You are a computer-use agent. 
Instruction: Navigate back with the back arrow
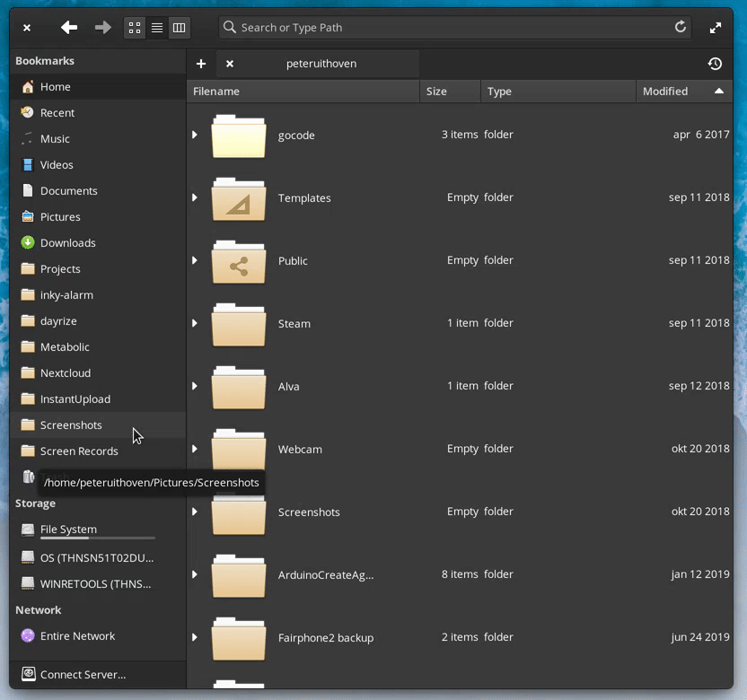(x=68, y=27)
